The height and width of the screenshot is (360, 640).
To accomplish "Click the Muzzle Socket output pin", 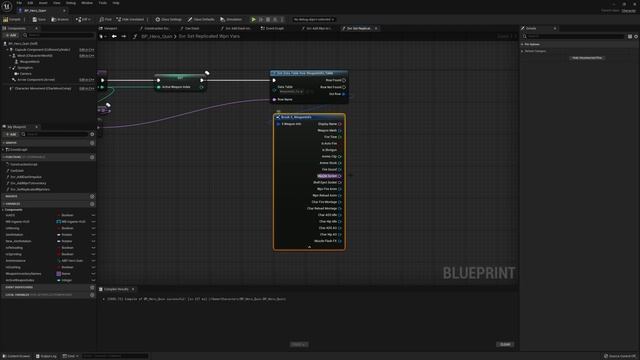I will click(340, 176).
